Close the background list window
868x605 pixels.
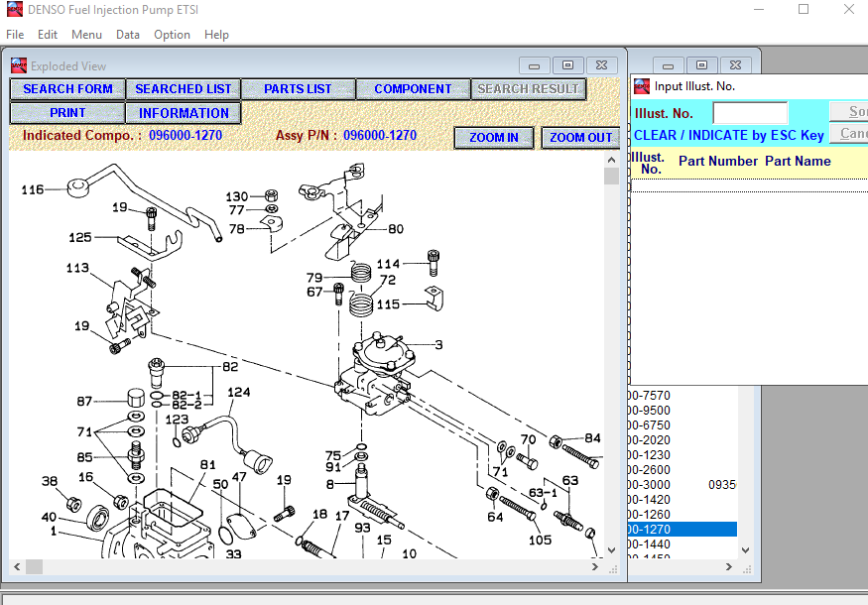click(736, 65)
